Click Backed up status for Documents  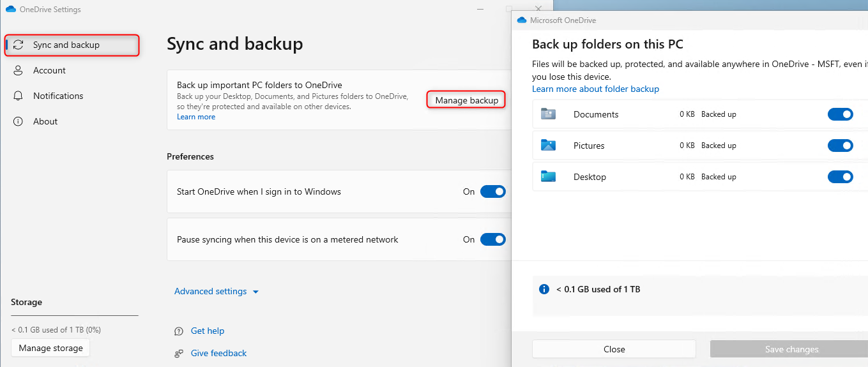pos(719,114)
